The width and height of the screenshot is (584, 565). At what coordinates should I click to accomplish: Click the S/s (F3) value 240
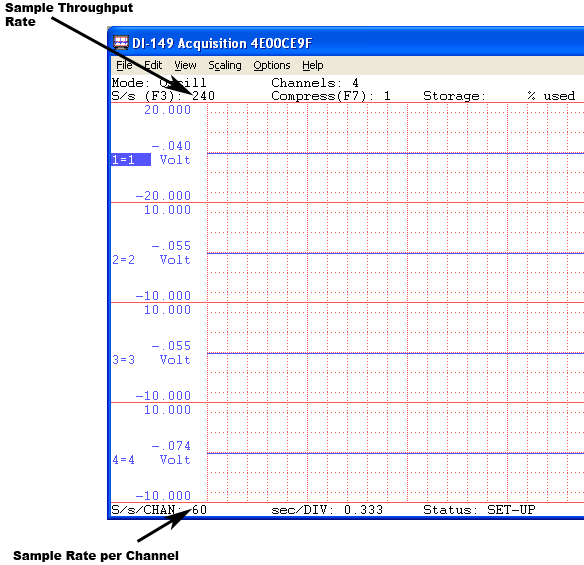203,96
